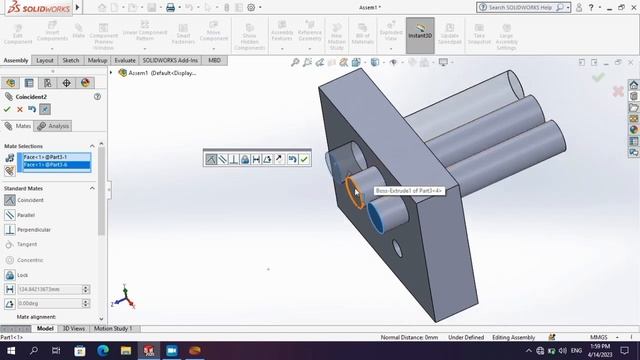The image size is (640, 360).
Task: Open the DimXpertManager crosshair tab
Action: [x=66, y=83]
